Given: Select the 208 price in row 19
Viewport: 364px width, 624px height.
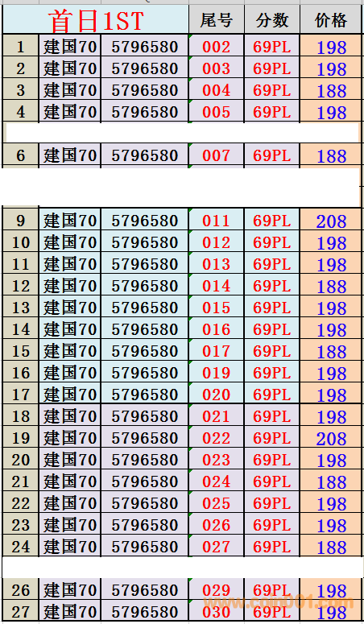Looking at the screenshot, I should (330, 438).
